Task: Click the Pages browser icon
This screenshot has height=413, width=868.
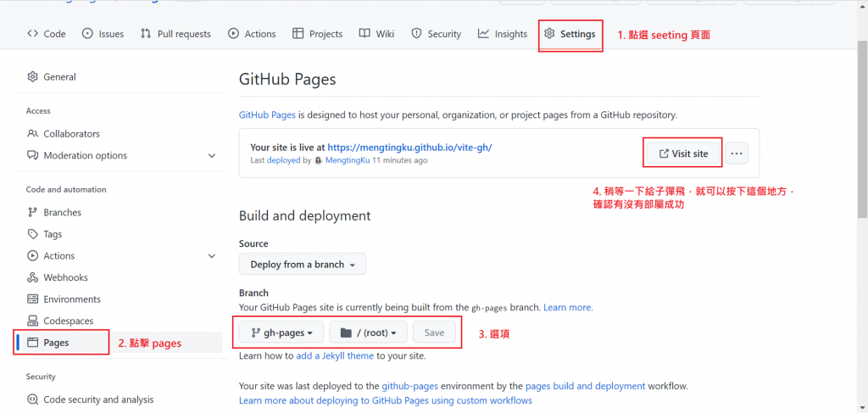Action: (x=33, y=343)
